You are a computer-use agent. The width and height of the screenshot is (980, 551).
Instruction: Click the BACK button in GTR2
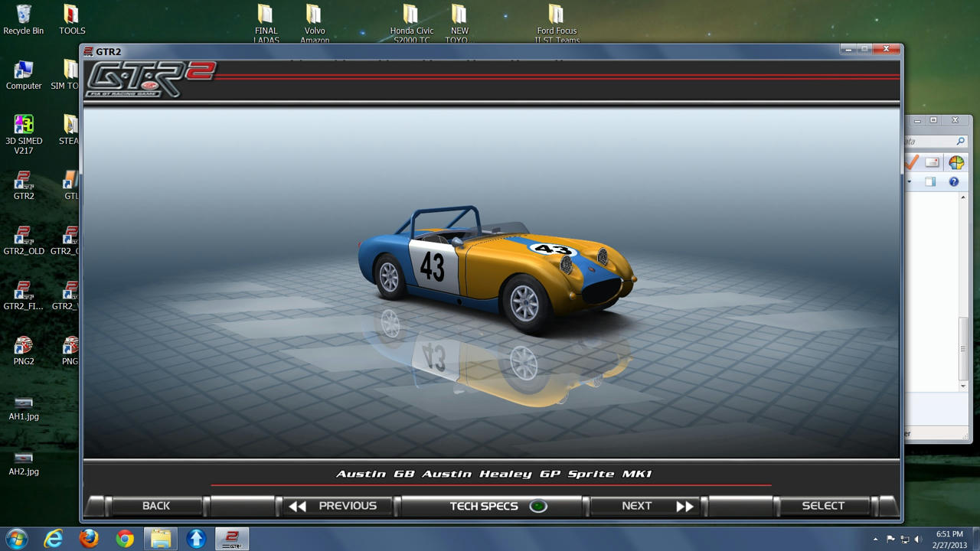[x=156, y=506]
